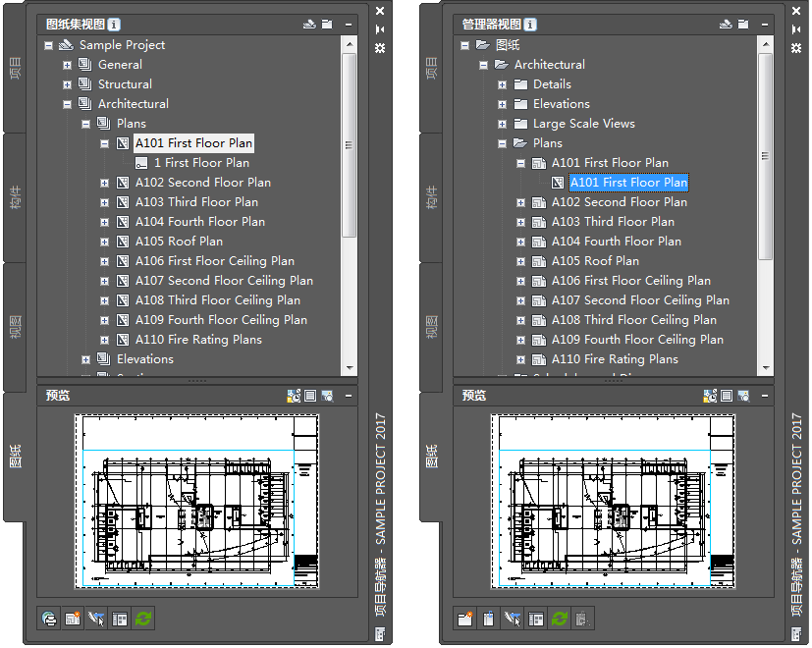The width and height of the screenshot is (812, 648).
Task: Select A106 First Floor Ceiling Plan in 管理器视图
Action: (630, 281)
